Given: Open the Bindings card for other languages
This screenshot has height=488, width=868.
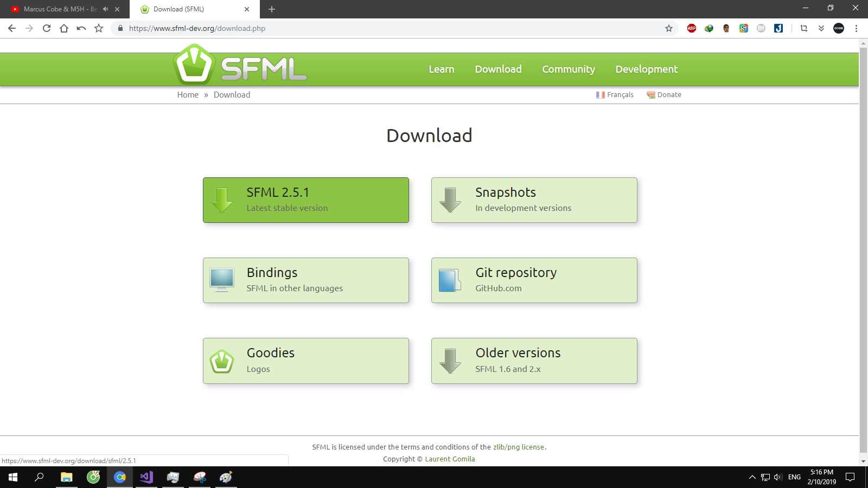Looking at the screenshot, I should click(x=306, y=280).
